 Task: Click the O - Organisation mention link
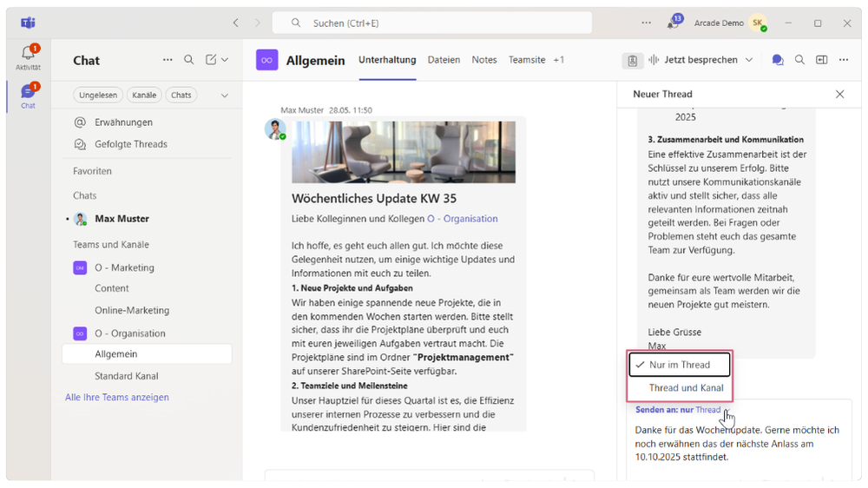[x=463, y=219]
